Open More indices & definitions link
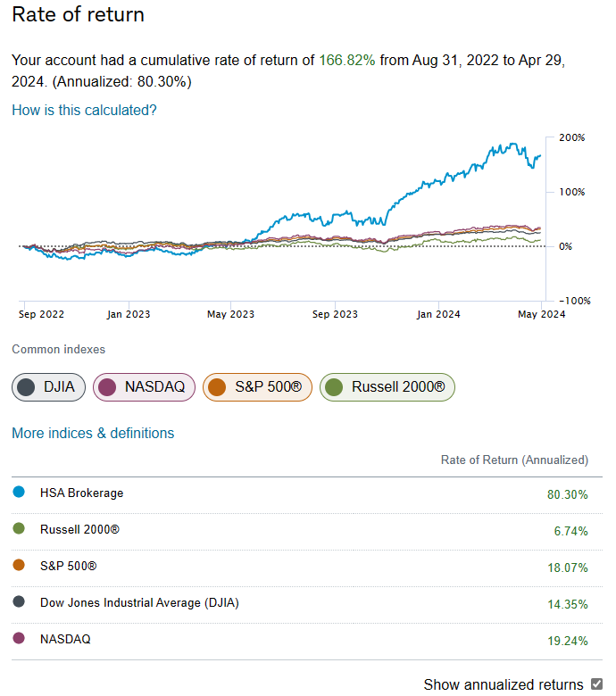Image resolution: width=616 pixels, height=696 pixels. coord(93,434)
